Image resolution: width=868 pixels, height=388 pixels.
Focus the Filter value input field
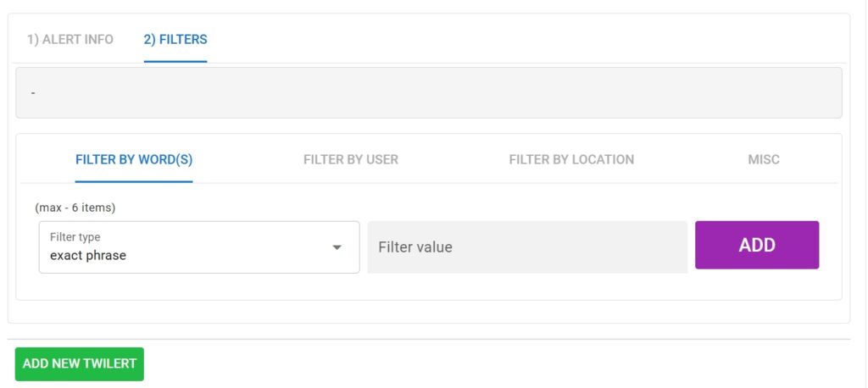point(527,247)
